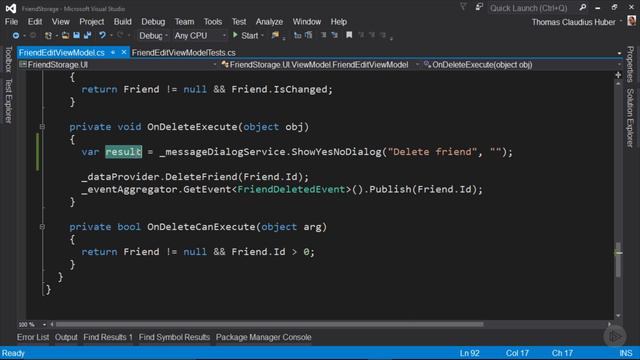640x360 pixels.
Task: Click the Uncomment Selection toolbar icon
Action: pyautogui.click(x=335, y=36)
